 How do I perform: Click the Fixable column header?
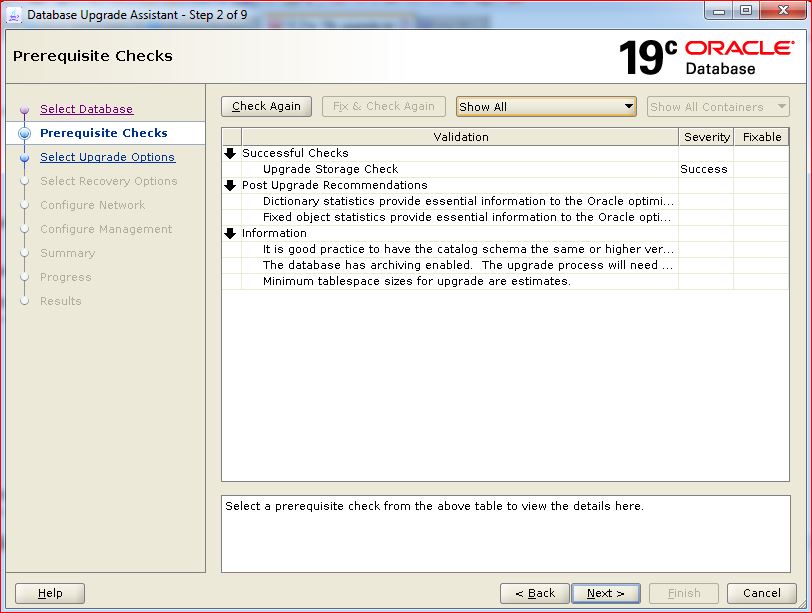762,137
